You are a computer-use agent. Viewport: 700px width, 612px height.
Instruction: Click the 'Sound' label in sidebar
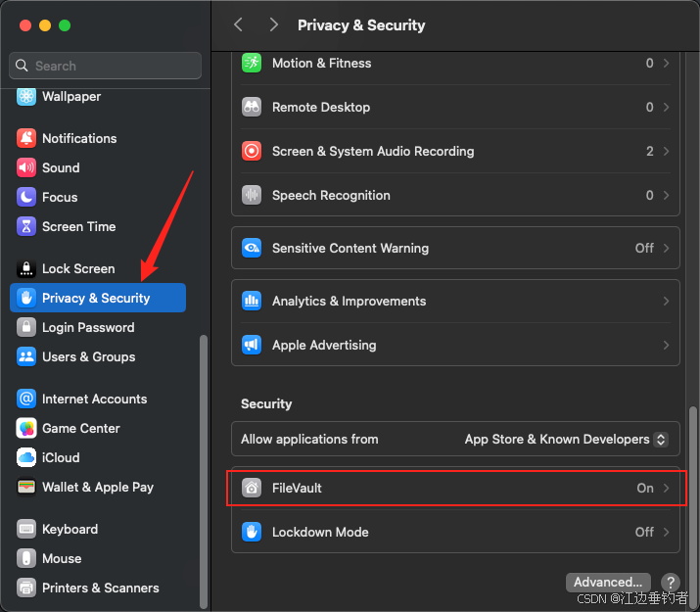tap(61, 167)
